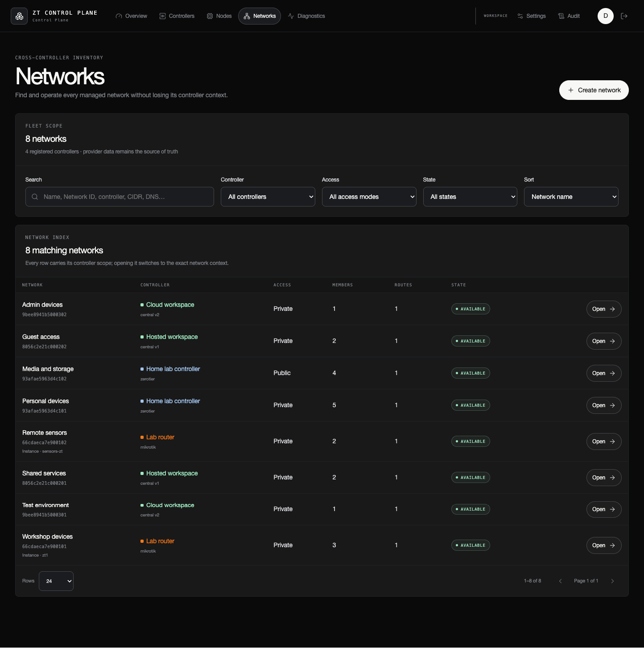Open the Guest access network
Screen dimensions: 644x648
coord(604,341)
